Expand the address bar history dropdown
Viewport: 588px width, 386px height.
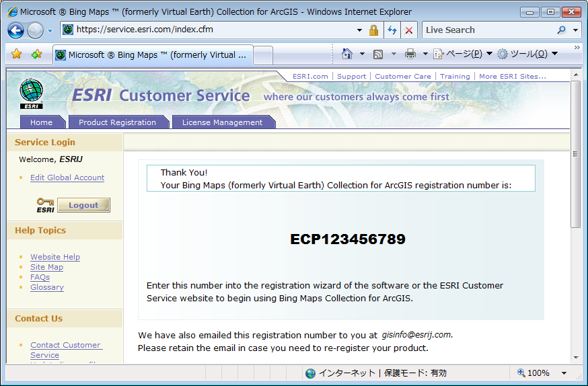[x=359, y=30]
